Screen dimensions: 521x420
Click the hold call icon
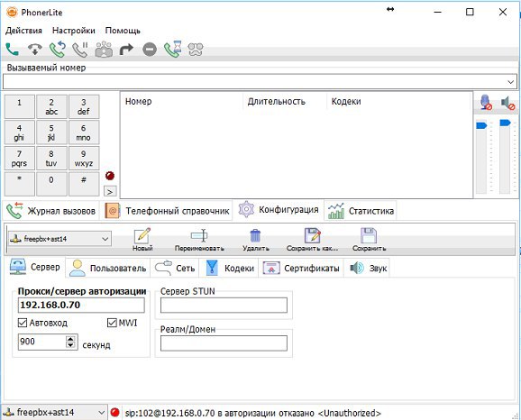click(x=80, y=50)
